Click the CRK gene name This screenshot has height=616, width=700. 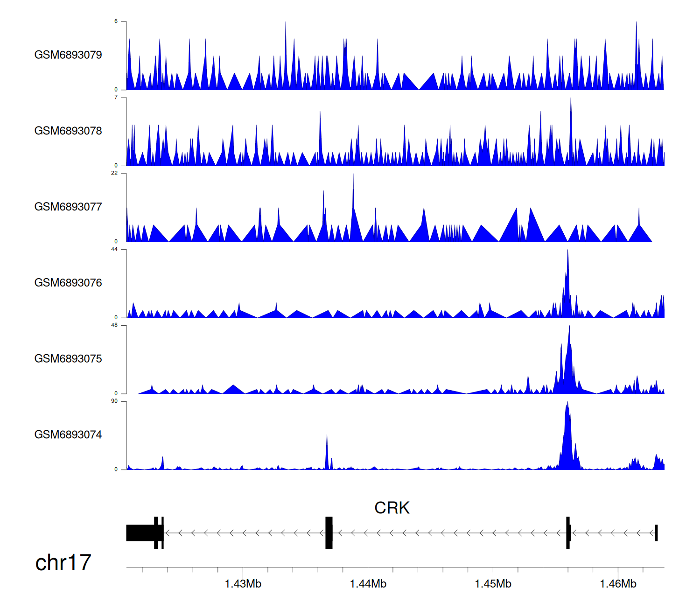pyautogui.click(x=392, y=508)
